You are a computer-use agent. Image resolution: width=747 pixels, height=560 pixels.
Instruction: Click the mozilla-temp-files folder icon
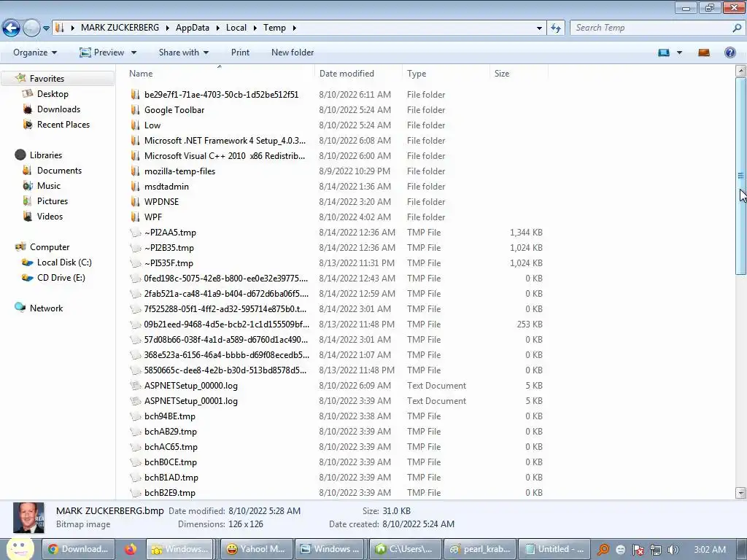135,171
